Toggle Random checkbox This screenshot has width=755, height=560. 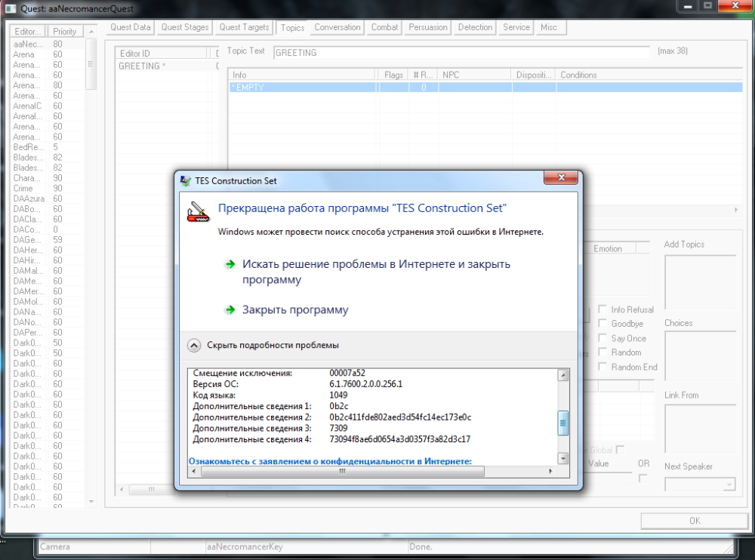[602, 352]
